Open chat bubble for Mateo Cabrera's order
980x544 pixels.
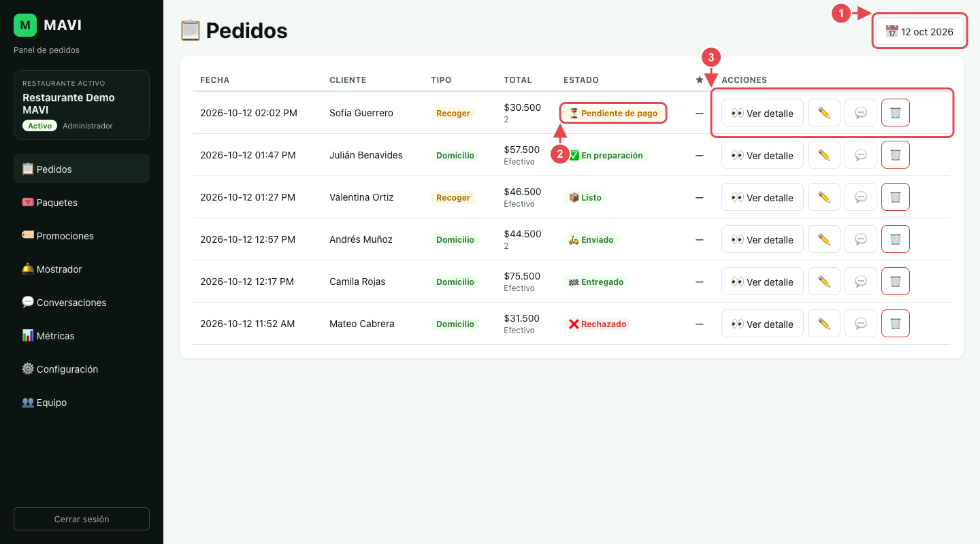click(861, 324)
